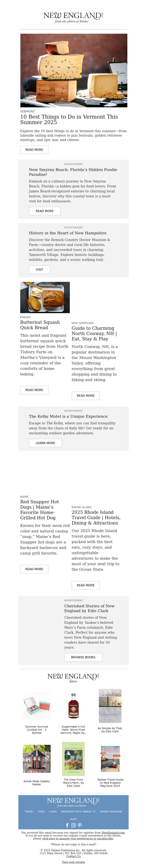Screen dimensions: 147x868
Task: Click the New England header logo
Action: click(73, 17)
